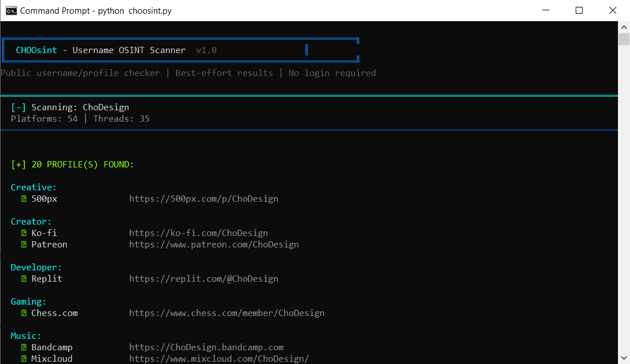The width and height of the screenshot is (630, 364).
Task: Click 'Username OSINT Scanner' text
Action: (x=129, y=50)
